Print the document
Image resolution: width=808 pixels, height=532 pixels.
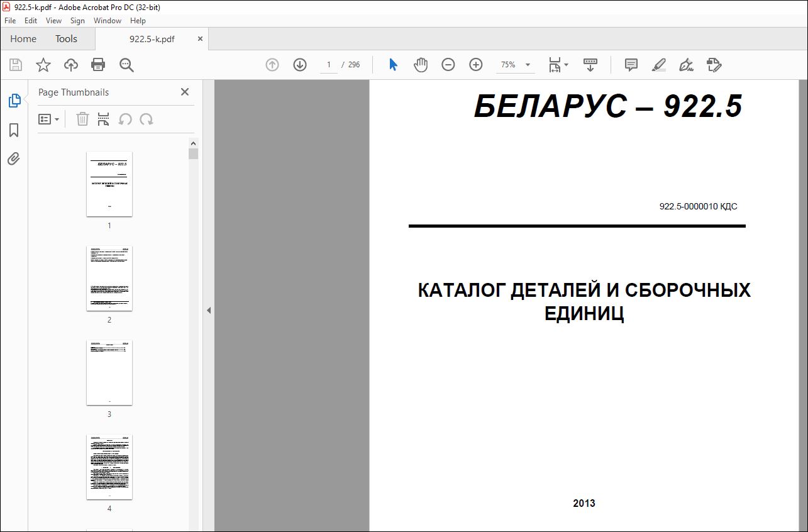pyautogui.click(x=98, y=65)
